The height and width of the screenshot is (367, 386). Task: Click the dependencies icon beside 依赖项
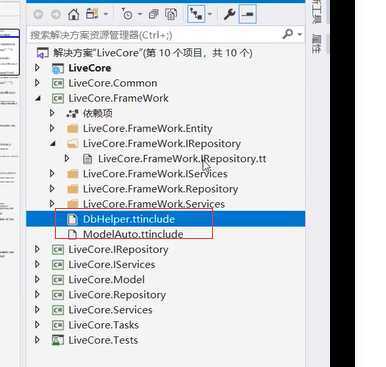72,114
